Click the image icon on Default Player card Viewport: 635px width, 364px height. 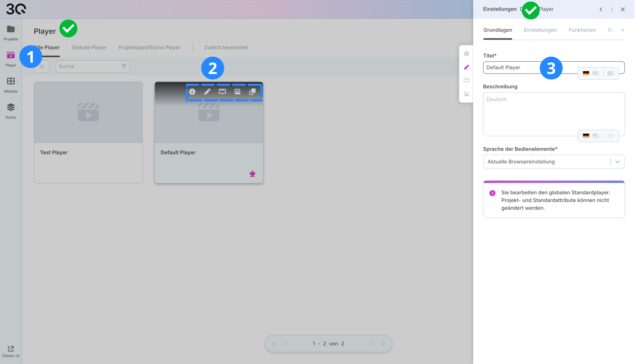tap(238, 92)
